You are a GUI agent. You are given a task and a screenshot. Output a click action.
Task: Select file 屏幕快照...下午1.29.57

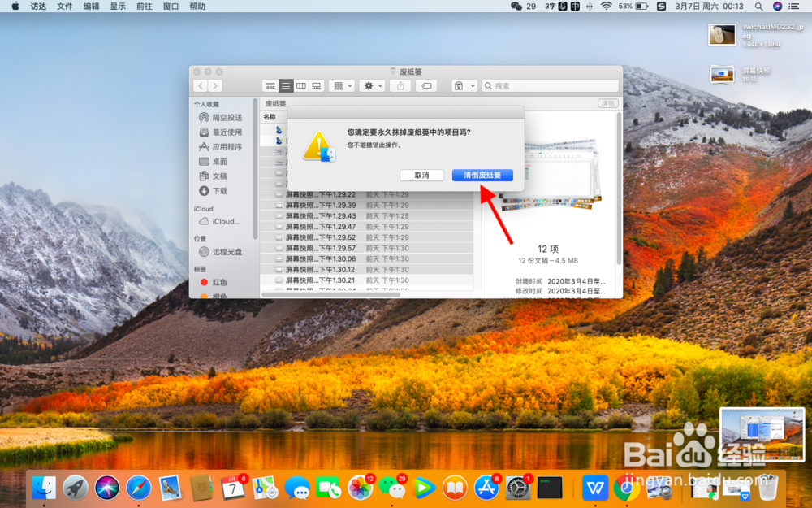tap(366, 248)
